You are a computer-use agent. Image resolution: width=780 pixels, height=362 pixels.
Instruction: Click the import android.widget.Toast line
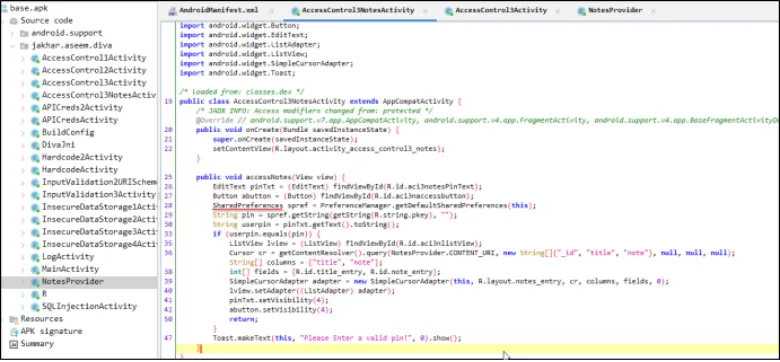pyautogui.click(x=238, y=73)
